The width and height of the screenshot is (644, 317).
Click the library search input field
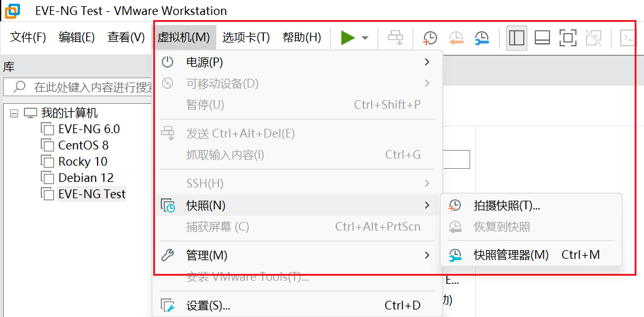tap(78, 87)
